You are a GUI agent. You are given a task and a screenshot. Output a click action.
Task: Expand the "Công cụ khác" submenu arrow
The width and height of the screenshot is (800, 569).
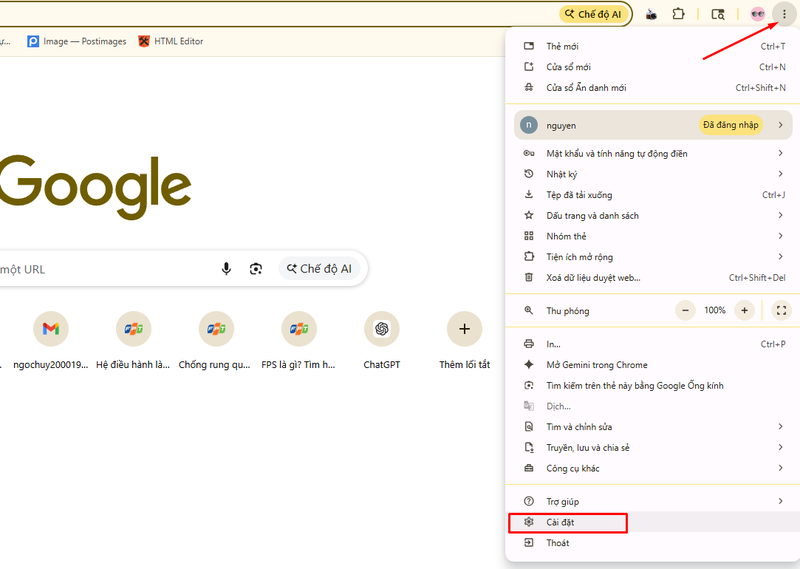[780, 468]
